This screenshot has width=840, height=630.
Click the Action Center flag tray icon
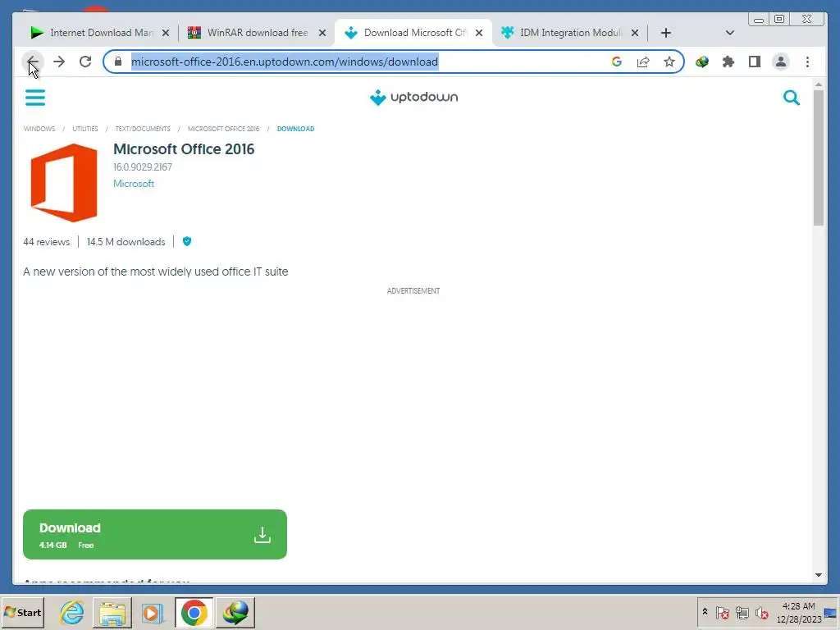click(x=722, y=612)
